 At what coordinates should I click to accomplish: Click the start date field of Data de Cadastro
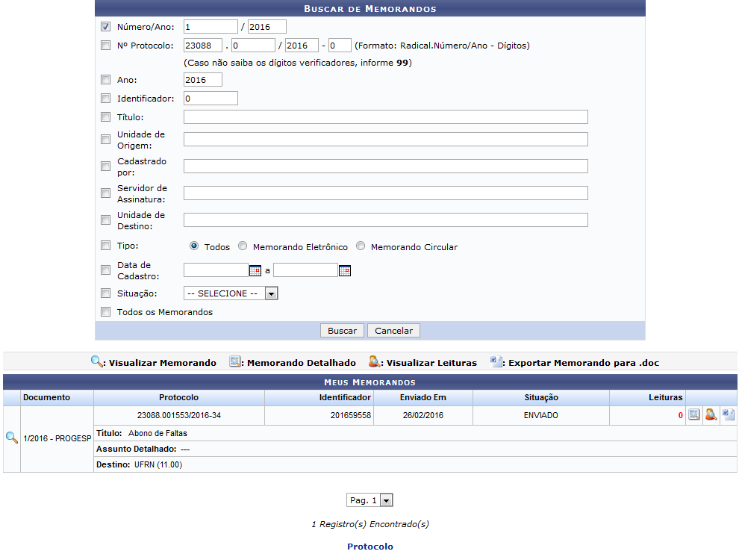click(x=216, y=270)
